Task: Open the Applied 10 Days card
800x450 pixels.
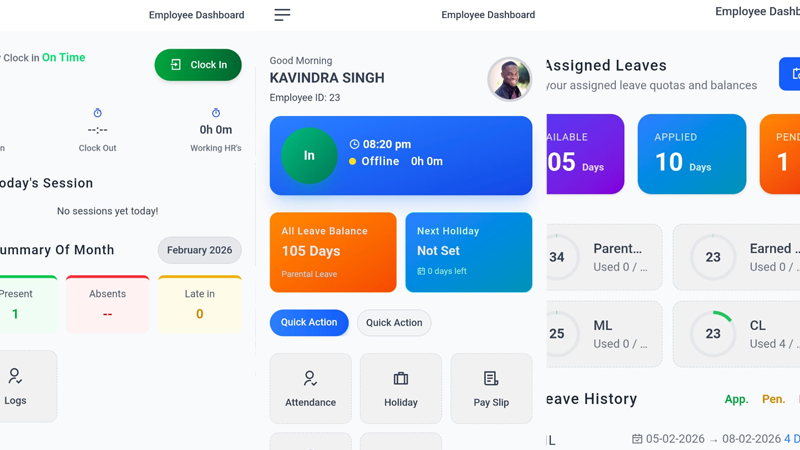Action: [x=692, y=154]
